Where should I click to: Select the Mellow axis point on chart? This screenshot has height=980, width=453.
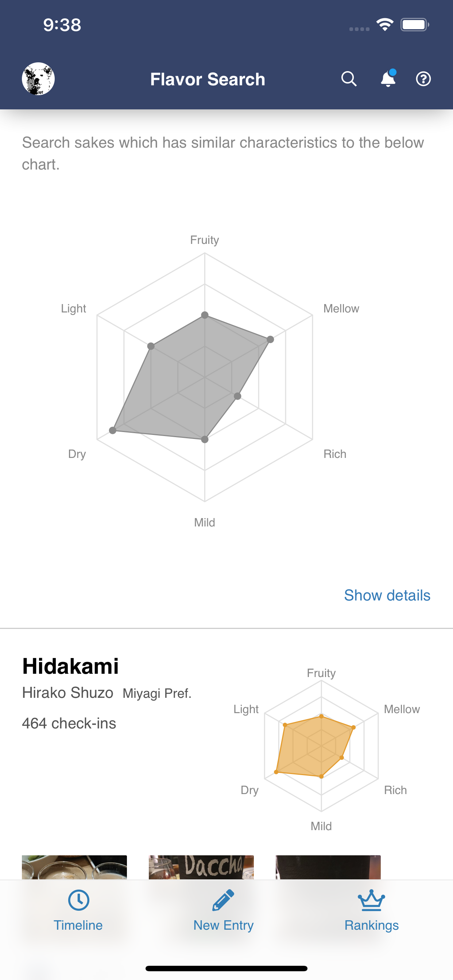(x=270, y=339)
